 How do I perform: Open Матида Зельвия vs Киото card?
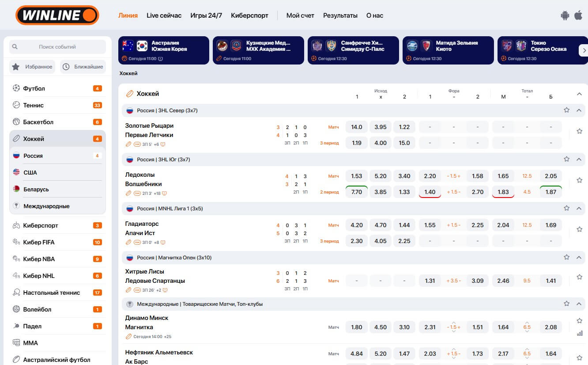tap(448, 50)
